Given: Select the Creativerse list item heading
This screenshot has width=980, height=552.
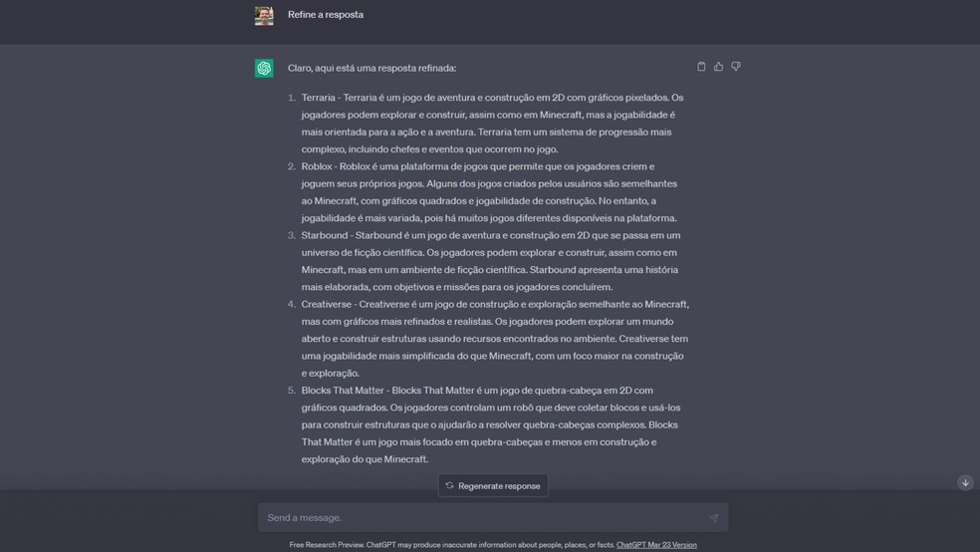Looking at the screenshot, I should [x=327, y=304].
